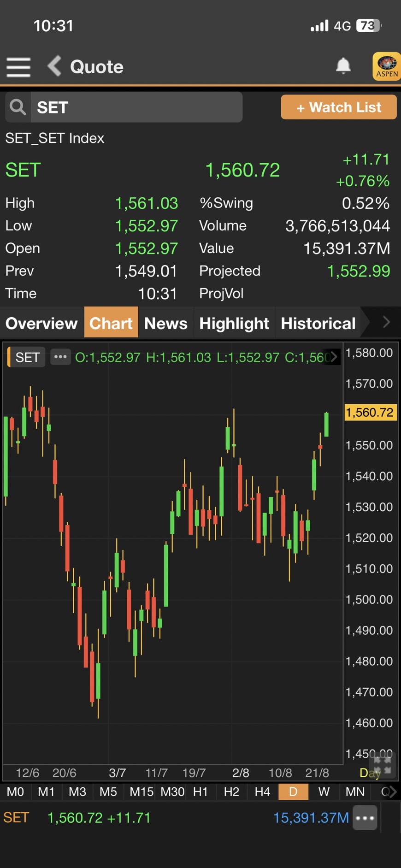Image resolution: width=401 pixels, height=868 pixels.
Task: Open the Historical tab
Action: 318,323
